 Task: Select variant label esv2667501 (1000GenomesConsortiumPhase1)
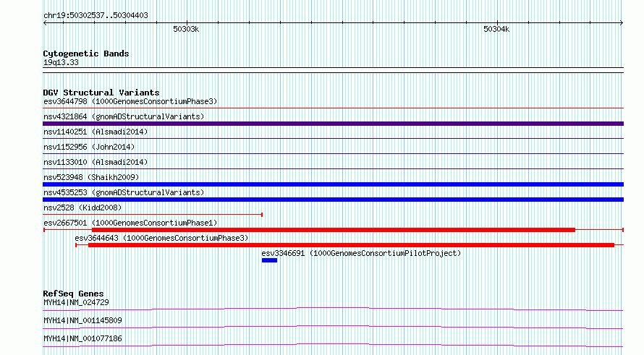click(x=130, y=223)
